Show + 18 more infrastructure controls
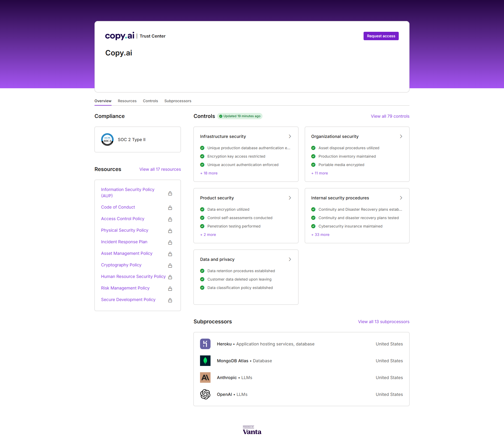504x445 pixels. [x=209, y=173]
